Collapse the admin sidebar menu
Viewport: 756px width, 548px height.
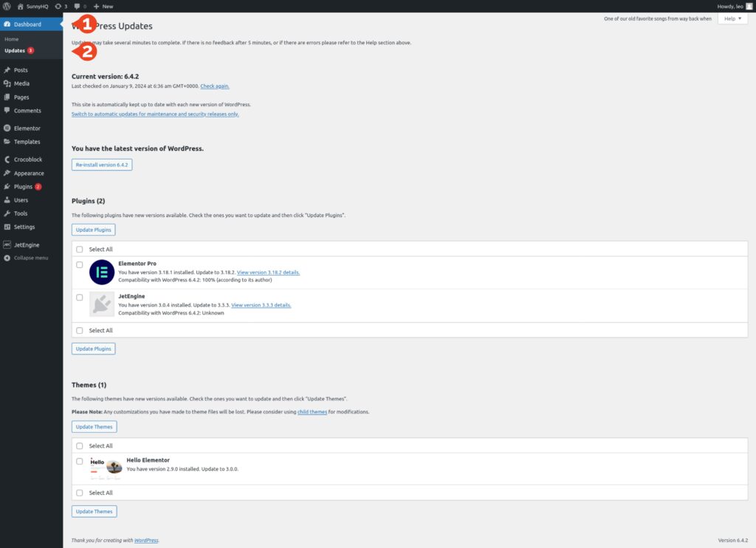30,258
